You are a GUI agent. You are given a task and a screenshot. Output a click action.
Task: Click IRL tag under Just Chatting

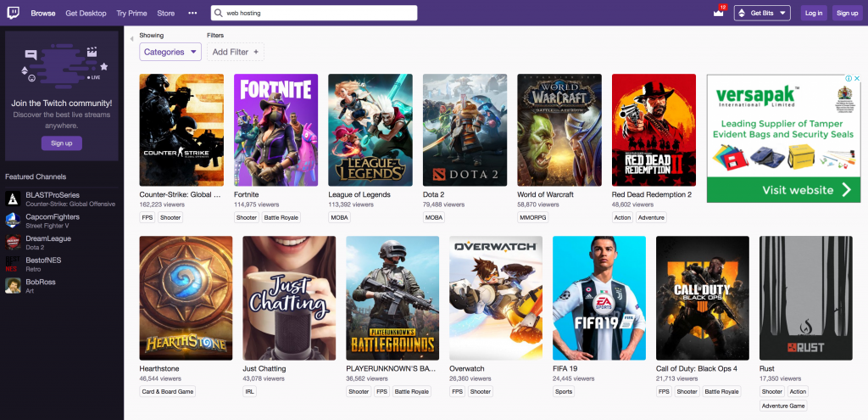coord(250,392)
